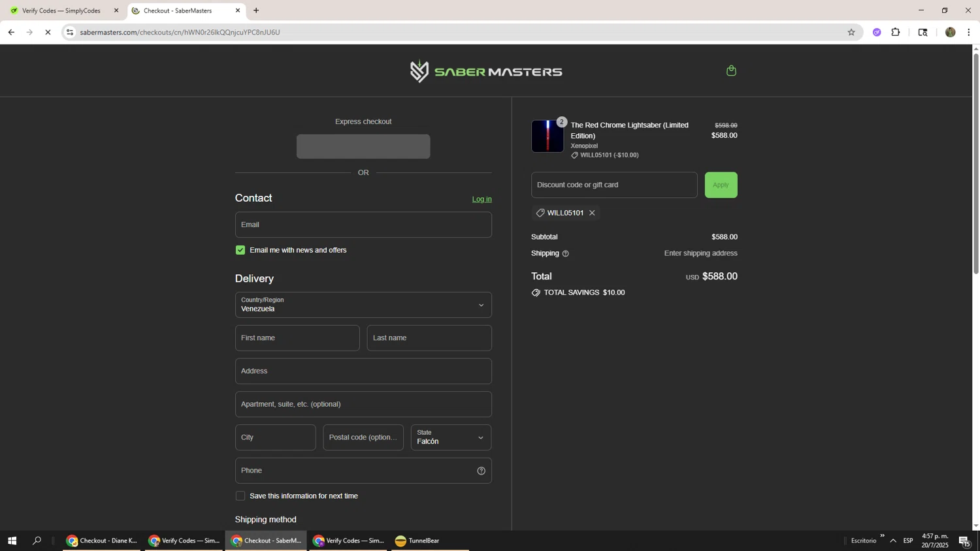Focus the City field
Image resolution: width=980 pixels, height=551 pixels.
[276, 437]
